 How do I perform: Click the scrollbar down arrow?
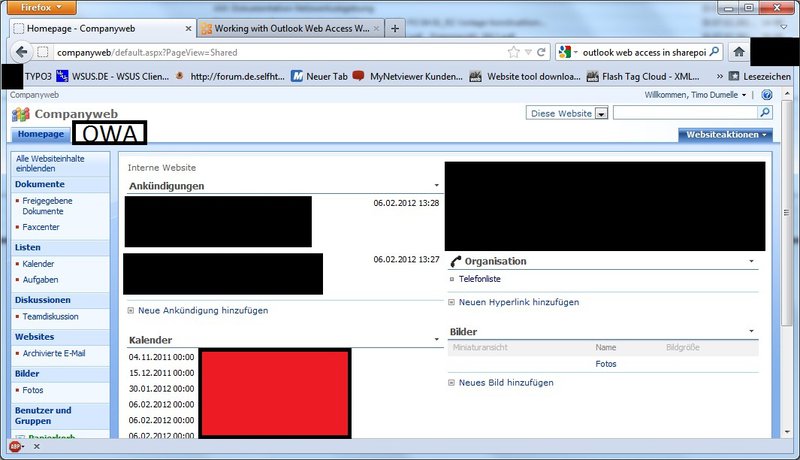[x=787, y=431]
